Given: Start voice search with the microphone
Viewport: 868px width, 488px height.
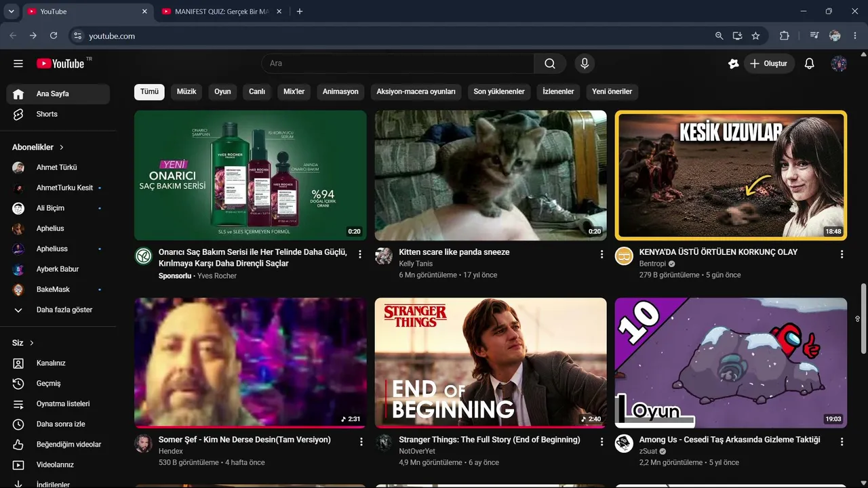Looking at the screenshot, I should pos(585,64).
